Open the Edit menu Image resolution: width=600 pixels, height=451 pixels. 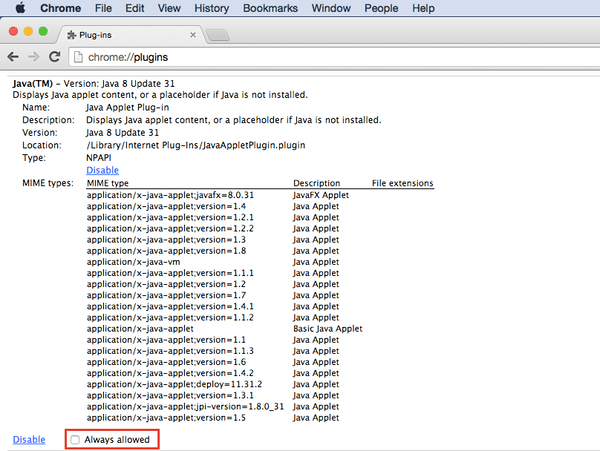click(x=135, y=8)
